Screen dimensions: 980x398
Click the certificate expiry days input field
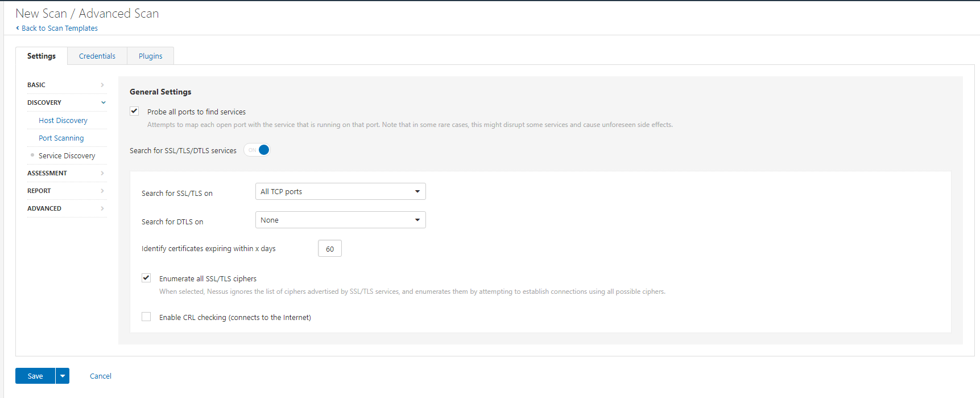tap(330, 249)
